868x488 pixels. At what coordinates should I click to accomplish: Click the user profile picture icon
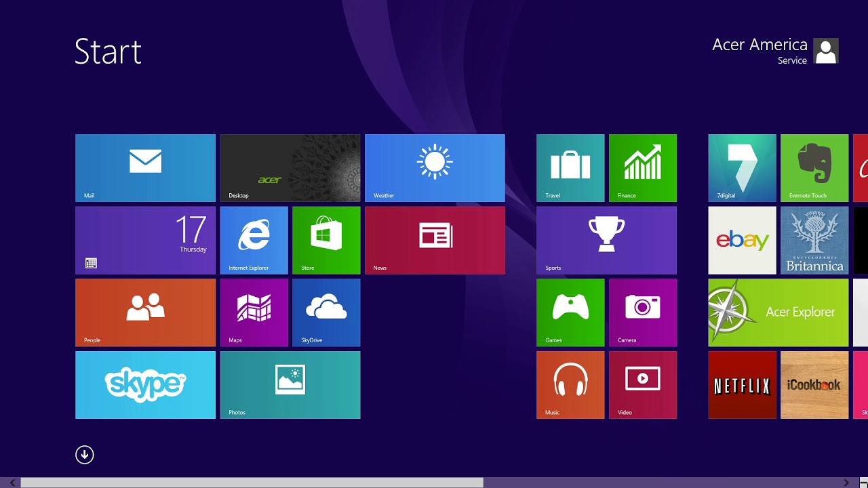(826, 51)
